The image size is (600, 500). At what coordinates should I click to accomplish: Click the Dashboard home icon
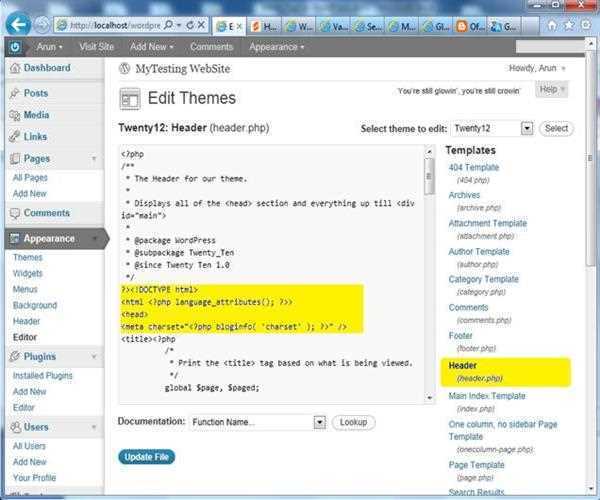(x=13, y=69)
